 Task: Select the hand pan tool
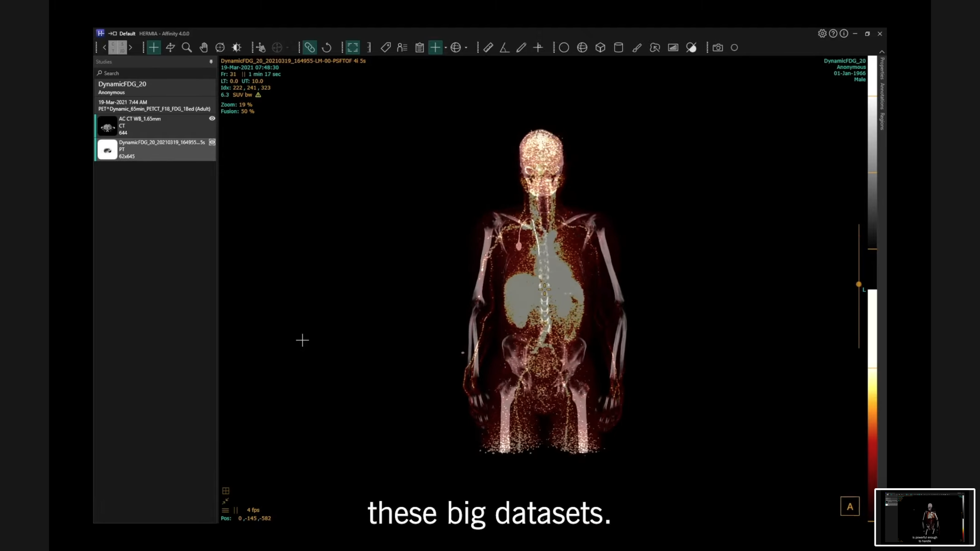[204, 47]
